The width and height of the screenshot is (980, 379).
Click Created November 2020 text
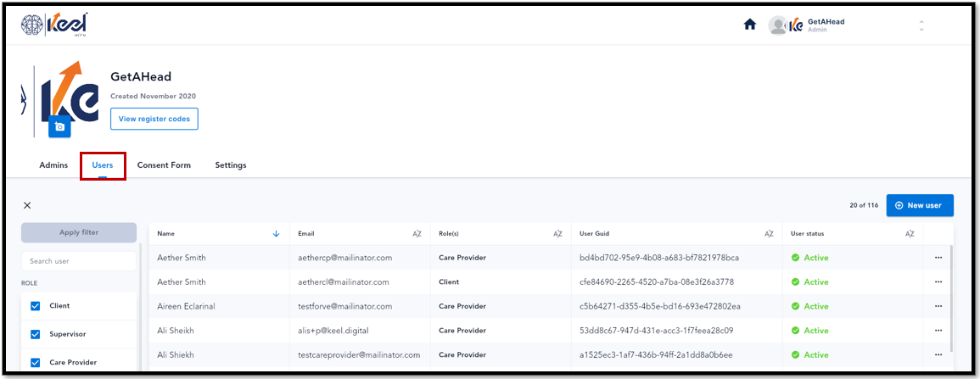pyautogui.click(x=153, y=96)
